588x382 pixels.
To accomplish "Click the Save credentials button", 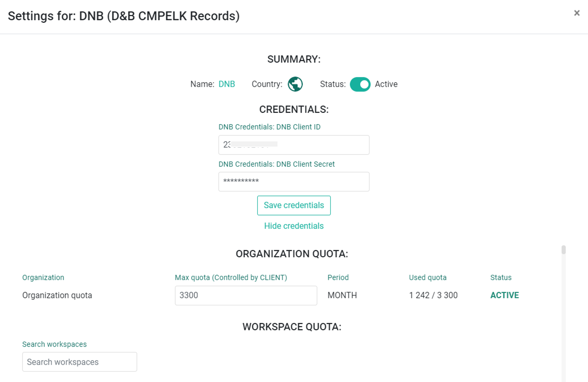I will coord(294,205).
